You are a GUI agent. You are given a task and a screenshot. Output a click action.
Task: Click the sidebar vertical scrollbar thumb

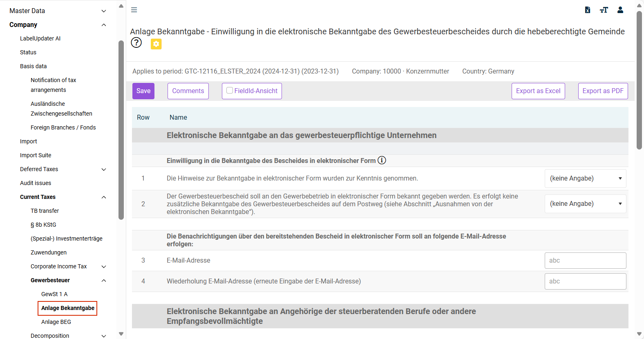point(121,130)
